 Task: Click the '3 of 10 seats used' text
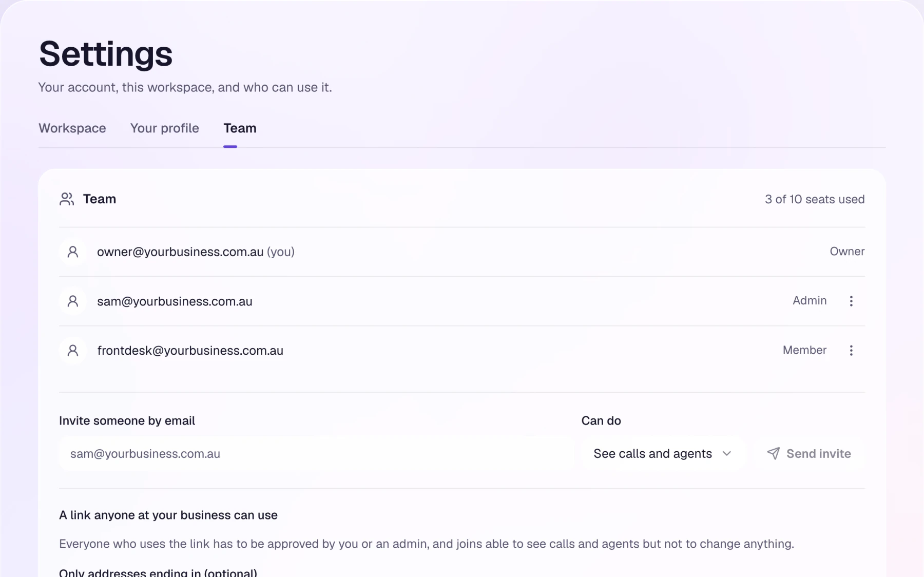click(x=815, y=199)
